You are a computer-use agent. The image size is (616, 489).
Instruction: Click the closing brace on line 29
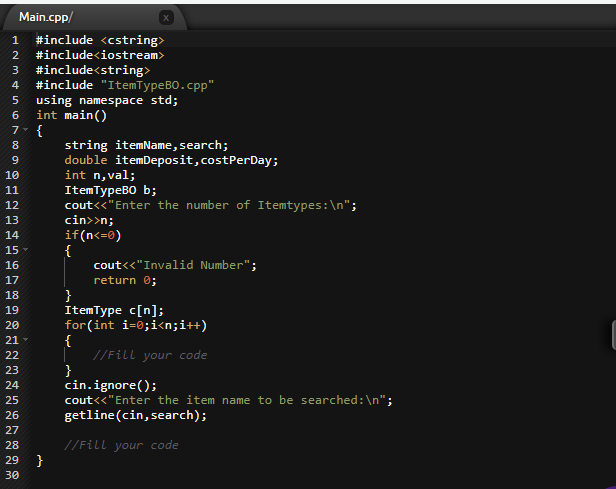39,460
